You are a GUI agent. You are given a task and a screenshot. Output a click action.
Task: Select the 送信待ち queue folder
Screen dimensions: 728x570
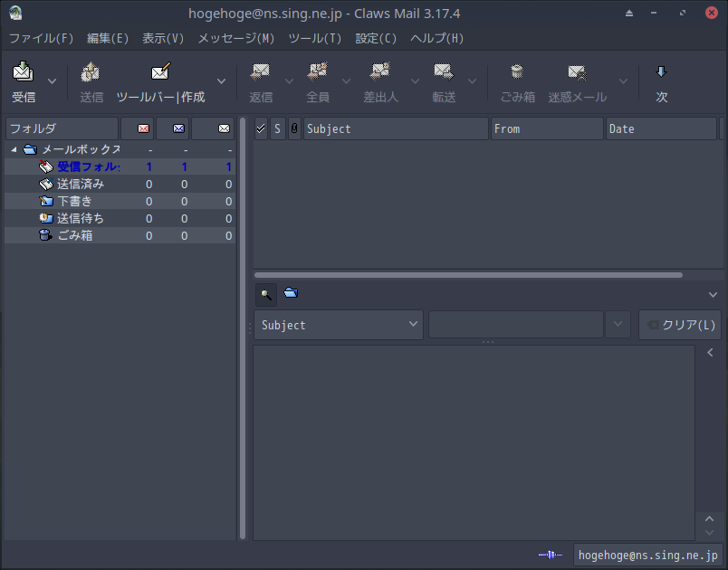(120, 218)
